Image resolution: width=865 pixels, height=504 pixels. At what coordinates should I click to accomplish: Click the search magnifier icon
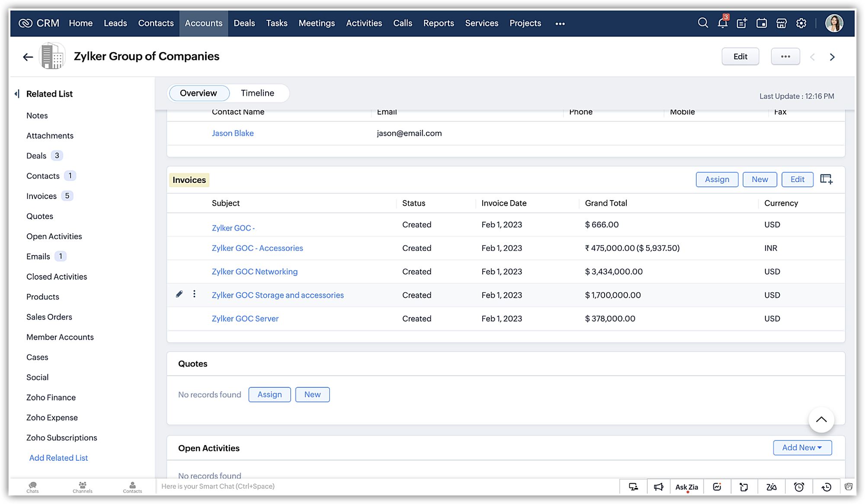(703, 23)
